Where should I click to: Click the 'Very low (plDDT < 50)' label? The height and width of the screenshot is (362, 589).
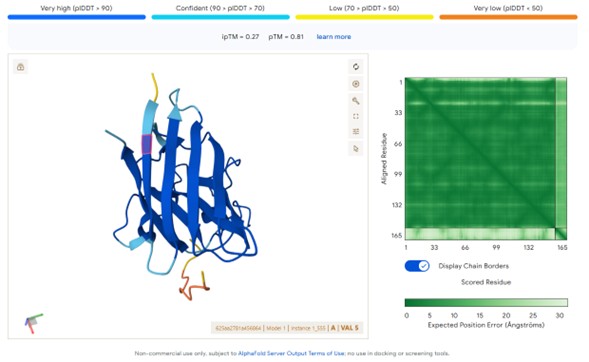(508, 8)
